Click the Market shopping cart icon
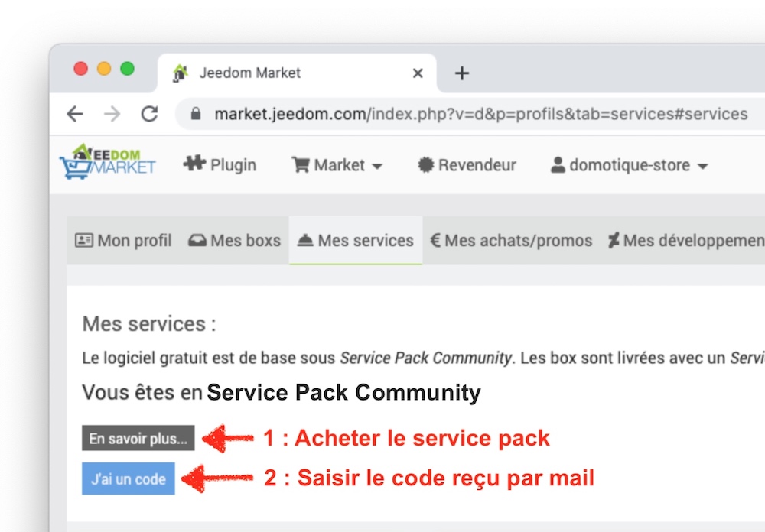Screen dimensions: 765x532 click(x=303, y=164)
